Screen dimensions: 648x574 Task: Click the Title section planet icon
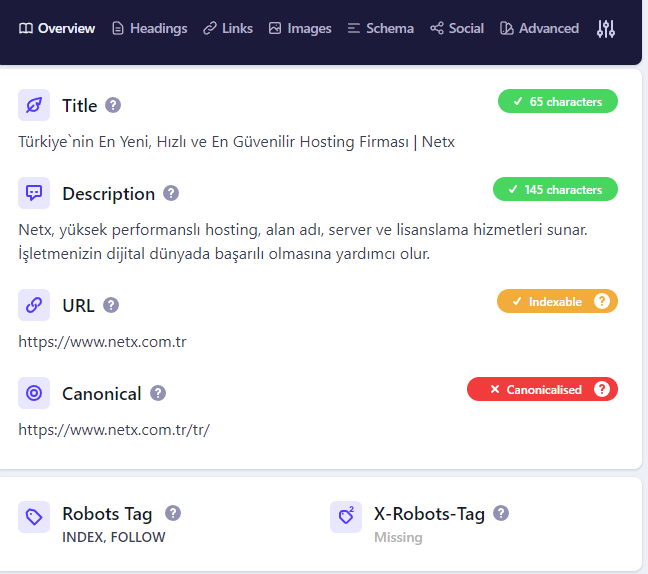pos(34,105)
